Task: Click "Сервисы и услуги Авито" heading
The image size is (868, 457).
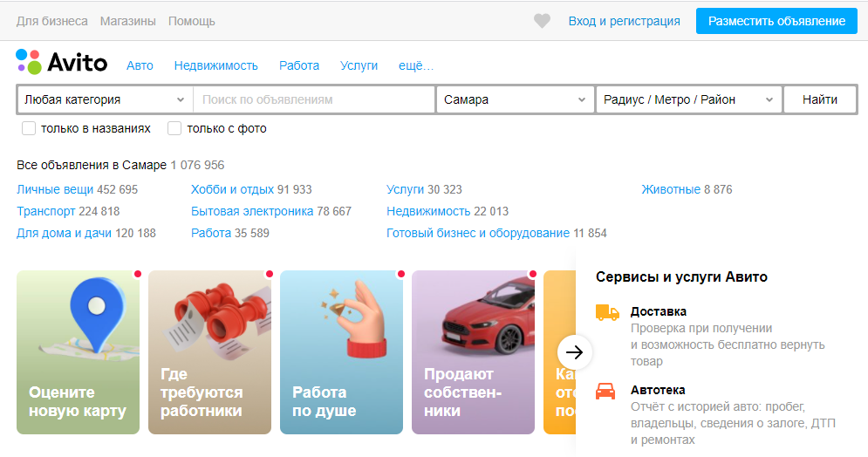Action: tap(681, 276)
